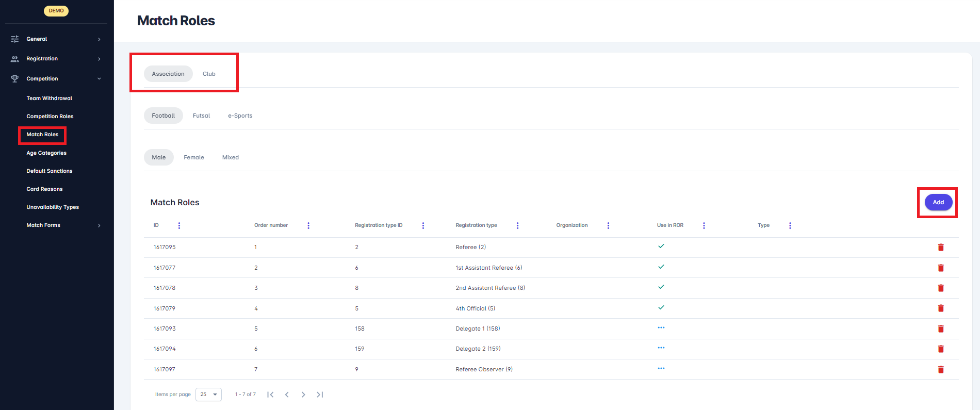Image resolution: width=980 pixels, height=410 pixels.
Task: Delete the Referee (2) match role
Action: pos(940,248)
